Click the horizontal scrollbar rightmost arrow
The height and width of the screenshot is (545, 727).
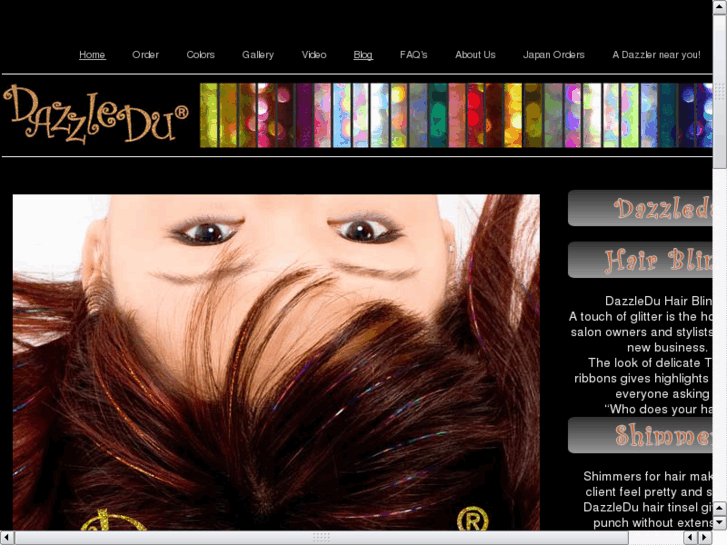705,538
